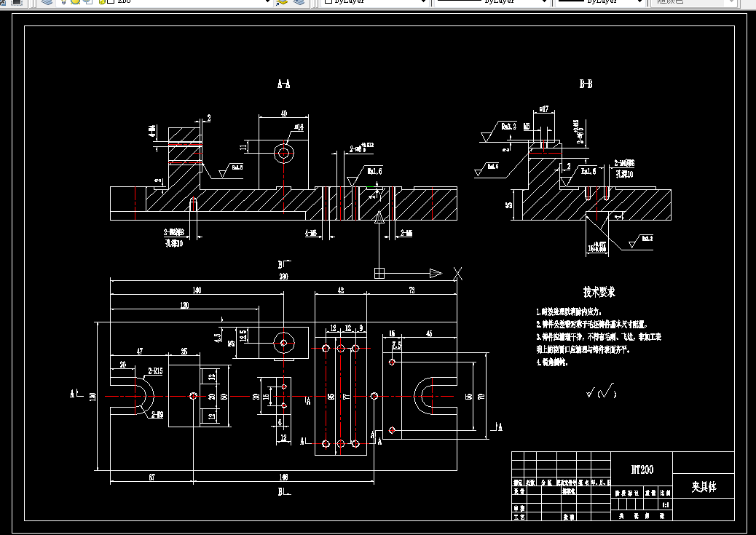The width and height of the screenshot is (756, 535).
Task: Select the ø17 diameter in B-B view
Action: click(543, 109)
